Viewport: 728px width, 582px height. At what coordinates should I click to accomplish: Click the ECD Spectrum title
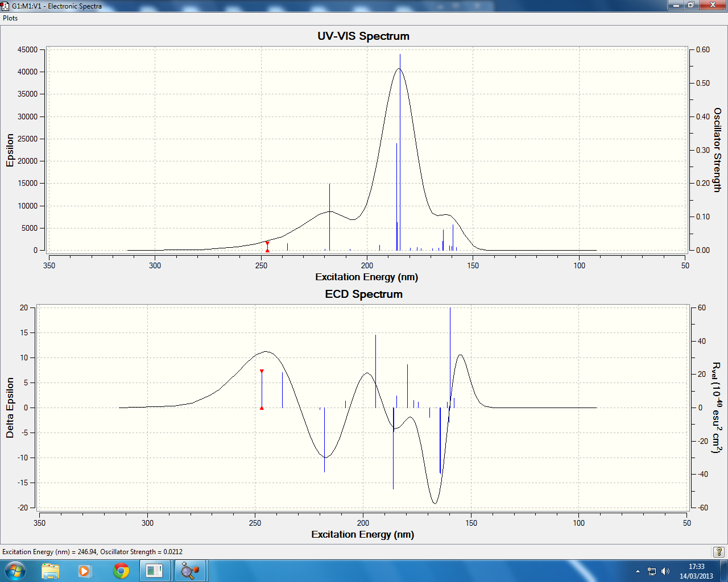click(x=363, y=294)
